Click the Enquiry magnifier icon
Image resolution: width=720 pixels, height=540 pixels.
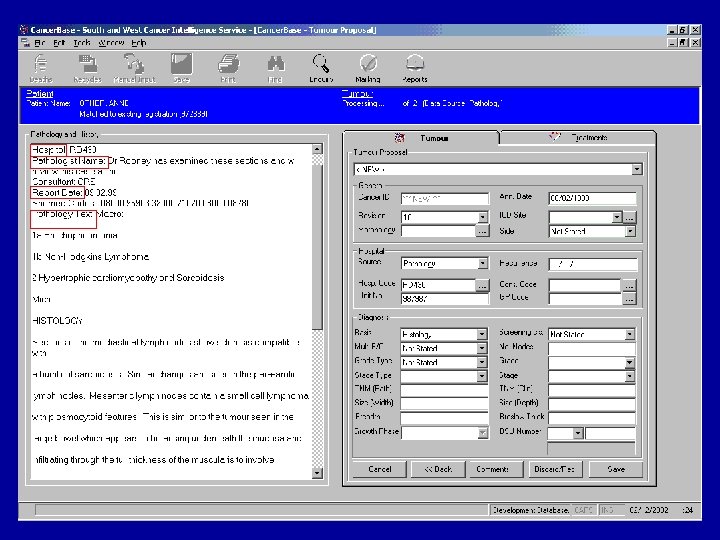[x=321, y=63]
